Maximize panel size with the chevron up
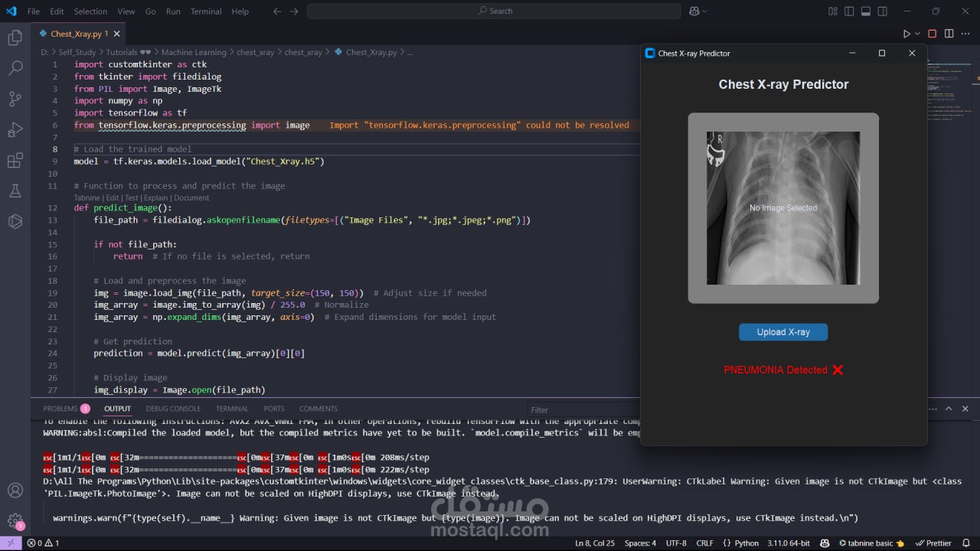Viewport: 980px width, 551px height. 949,409
